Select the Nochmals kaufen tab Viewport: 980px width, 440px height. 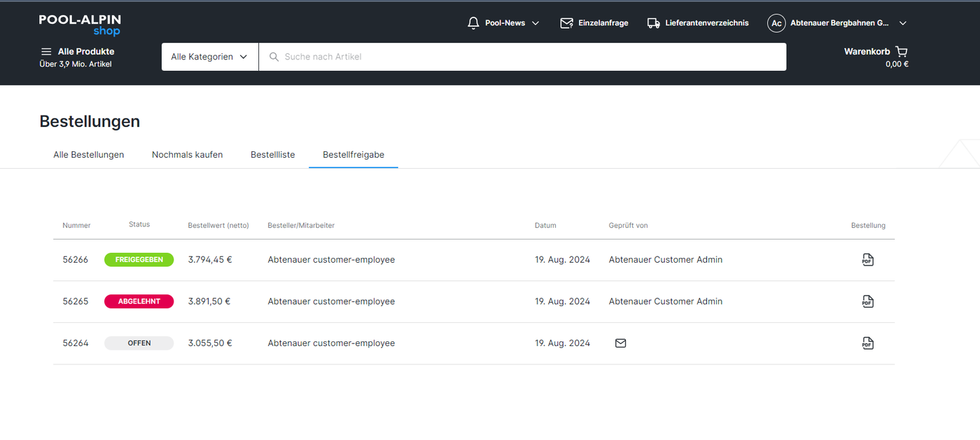click(187, 155)
